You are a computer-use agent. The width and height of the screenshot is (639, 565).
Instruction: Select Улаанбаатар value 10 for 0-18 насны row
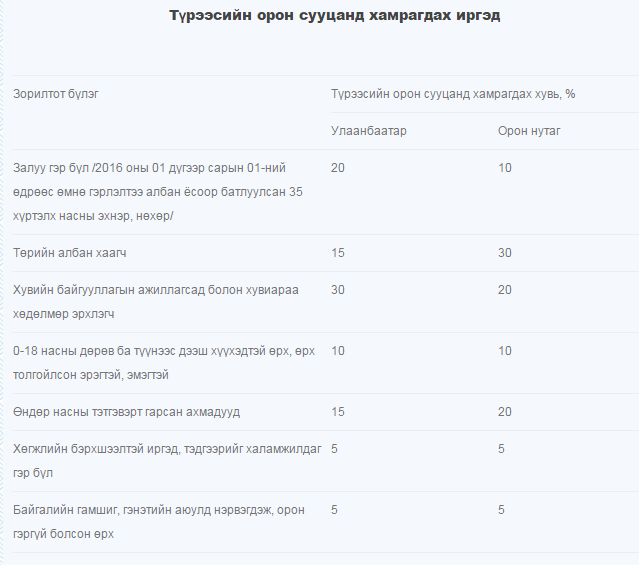[x=338, y=351]
